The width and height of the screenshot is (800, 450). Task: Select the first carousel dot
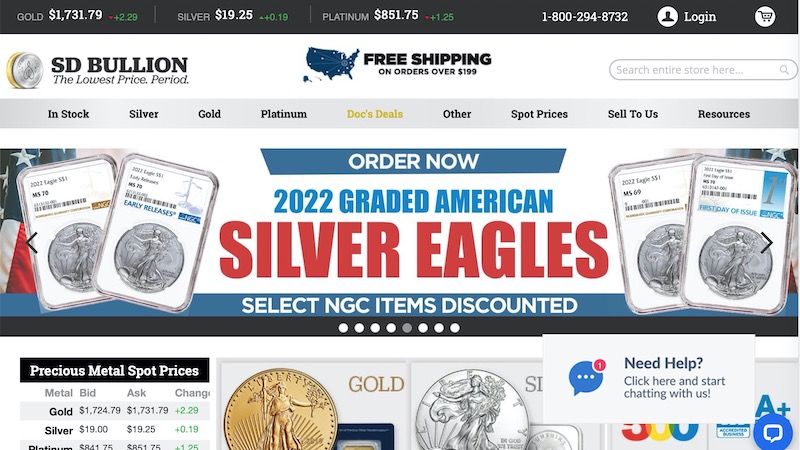[x=343, y=328]
